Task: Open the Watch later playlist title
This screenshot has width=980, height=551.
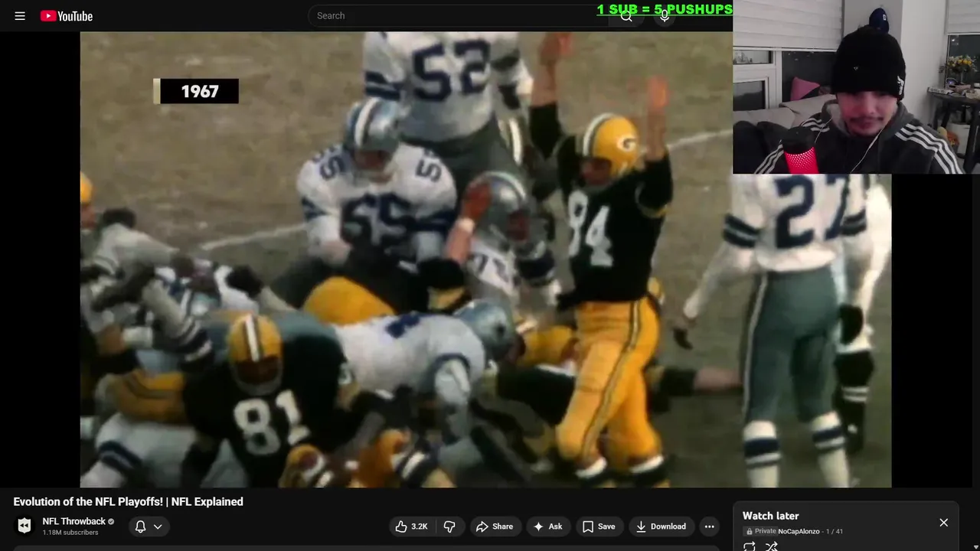Action: pyautogui.click(x=770, y=516)
